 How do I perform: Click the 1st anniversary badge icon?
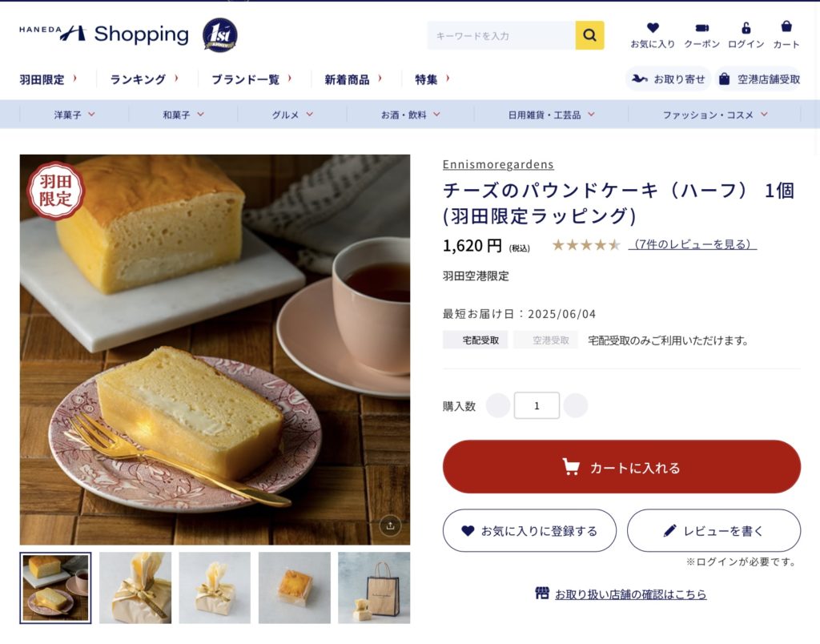(219, 35)
